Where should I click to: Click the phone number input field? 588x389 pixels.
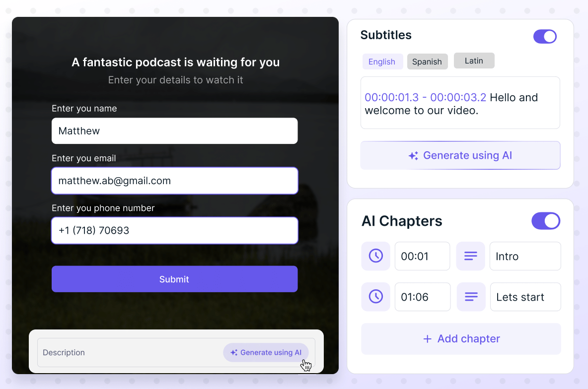pyautogui.click(x=174, y=230)
